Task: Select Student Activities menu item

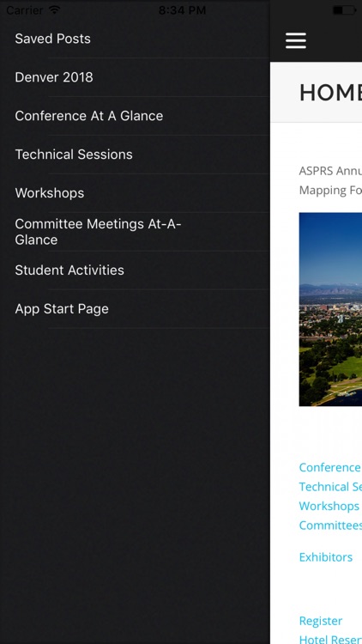Action: click(135, 270)
